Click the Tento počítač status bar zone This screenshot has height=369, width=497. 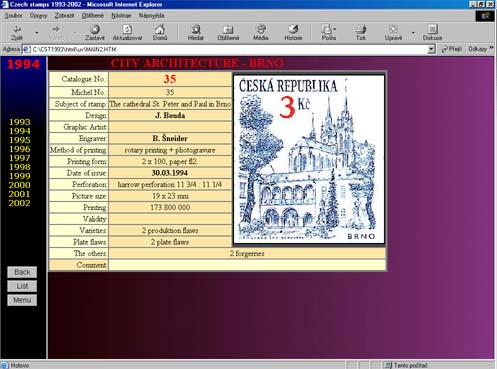[406, 365]
